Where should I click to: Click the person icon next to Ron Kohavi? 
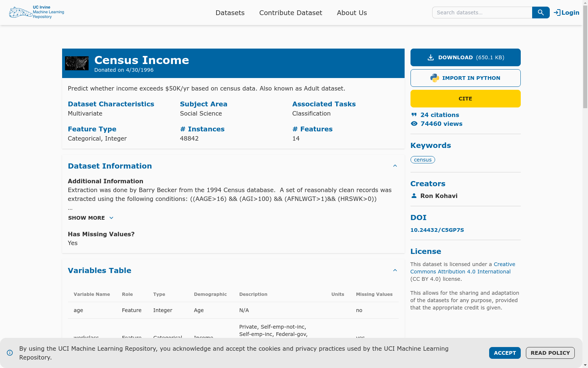pos(414,195)
